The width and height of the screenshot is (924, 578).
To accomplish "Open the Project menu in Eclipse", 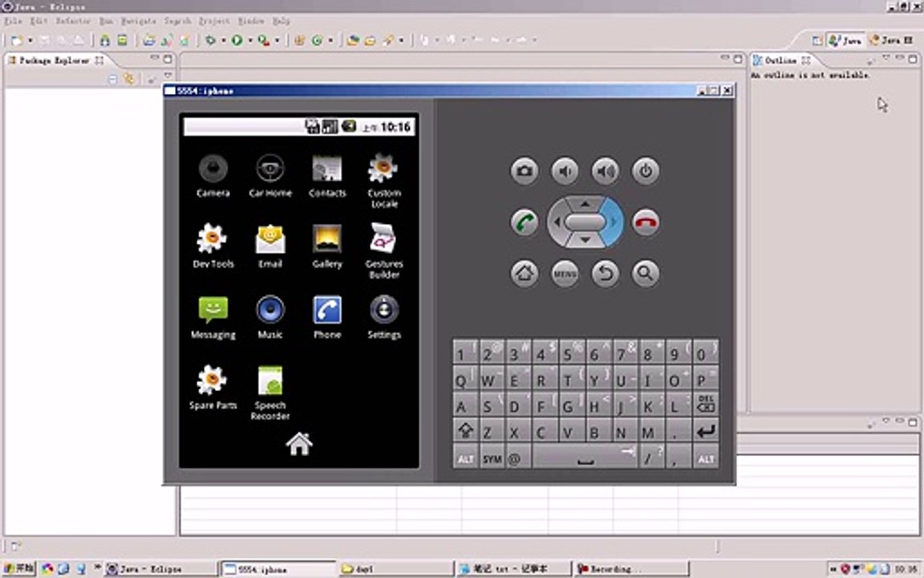I will click(x=214, y=21).
